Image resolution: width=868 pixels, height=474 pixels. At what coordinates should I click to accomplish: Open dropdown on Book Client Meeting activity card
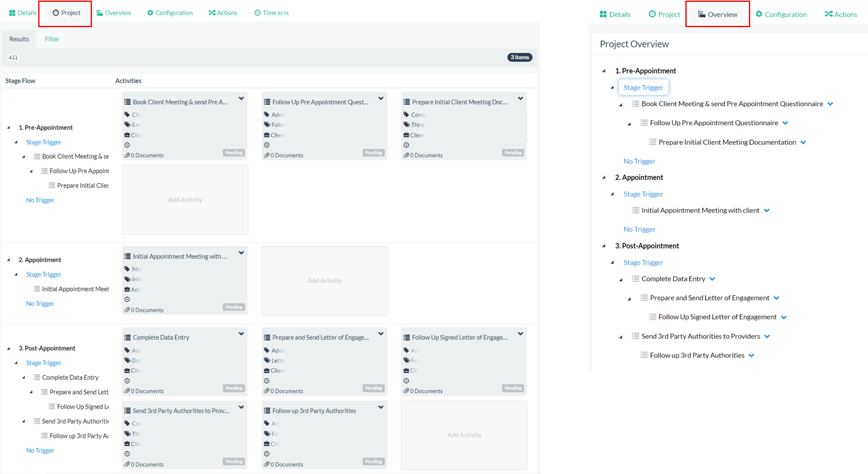coord(241,99)
